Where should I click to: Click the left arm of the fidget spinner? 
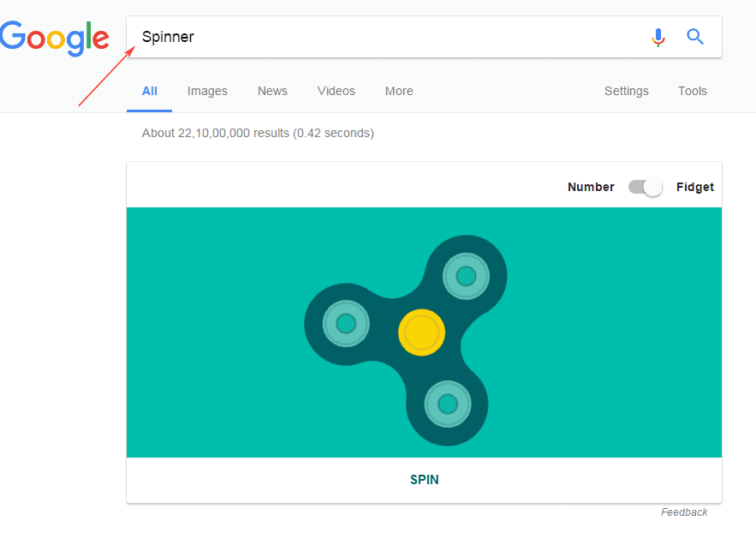point(345,324)
